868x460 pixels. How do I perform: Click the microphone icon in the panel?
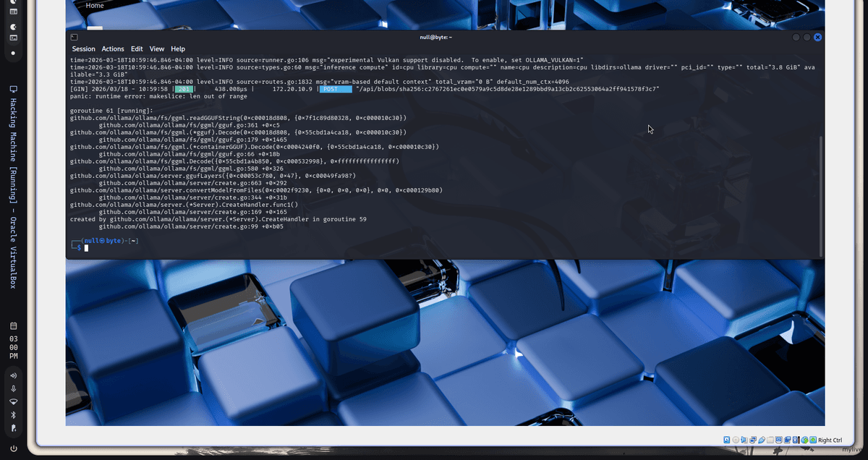[13, 388]
